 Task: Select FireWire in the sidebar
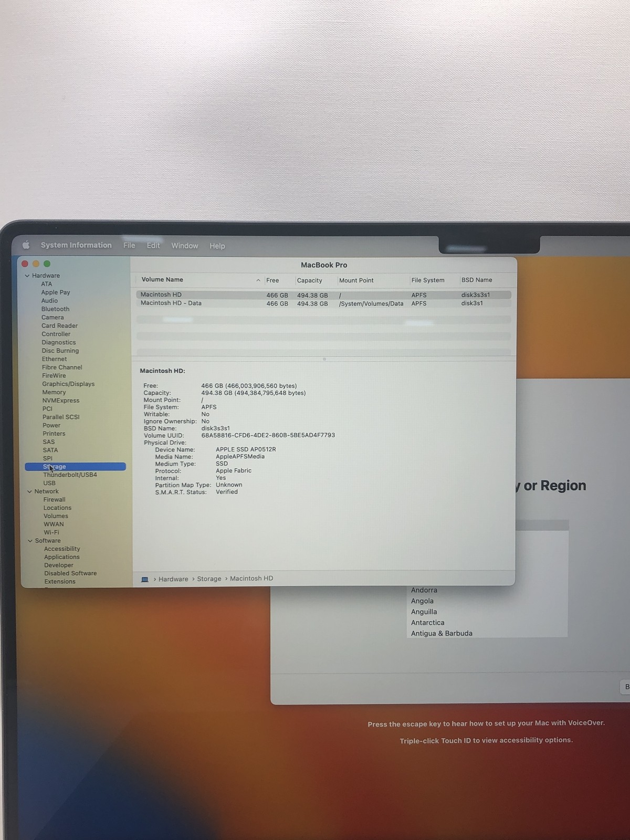click(54, 376)
